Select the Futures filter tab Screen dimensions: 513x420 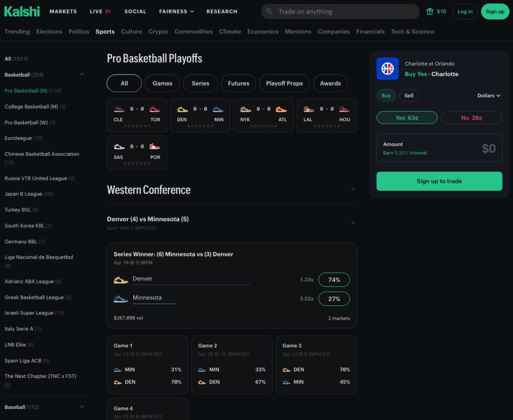(x=238, y=83)
